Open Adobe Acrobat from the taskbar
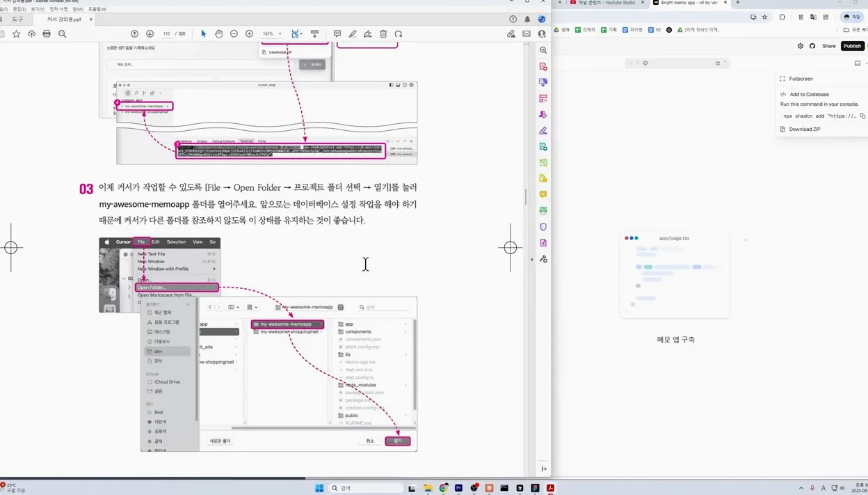This screenshot has height=495, width=868. click(x=550, y=488)
